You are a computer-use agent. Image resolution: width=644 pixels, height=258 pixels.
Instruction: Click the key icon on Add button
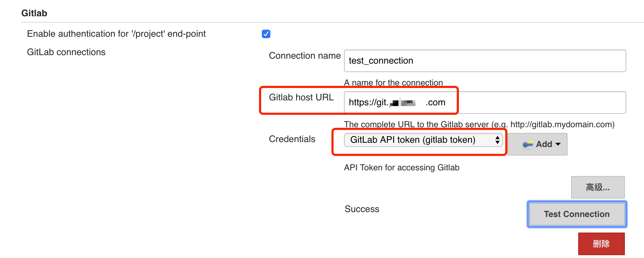[x=528, y=144]
